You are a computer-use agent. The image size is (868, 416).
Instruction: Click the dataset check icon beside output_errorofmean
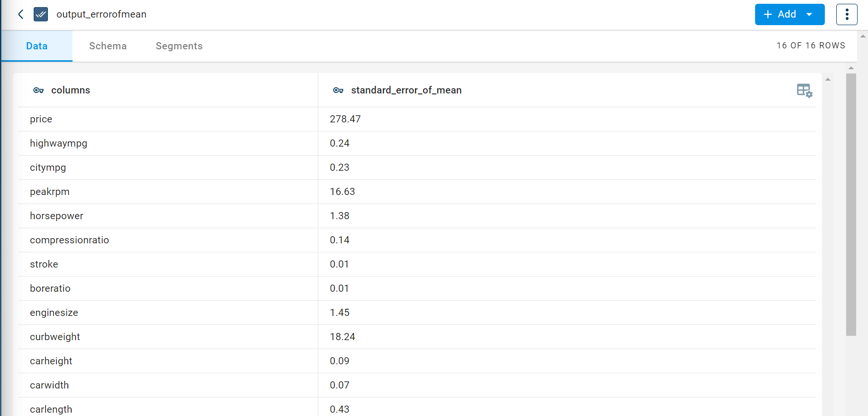(41, 14)
